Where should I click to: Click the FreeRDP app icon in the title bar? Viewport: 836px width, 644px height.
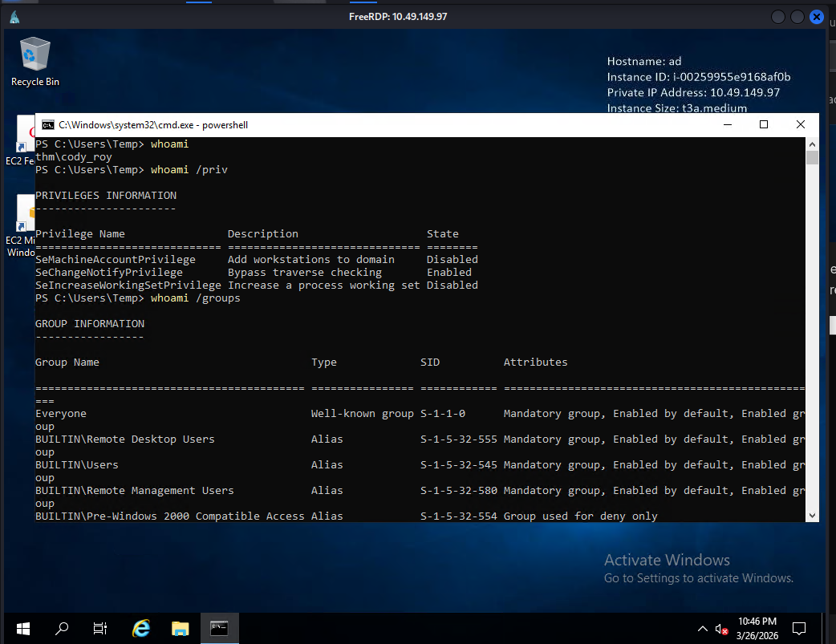[15, 17]
